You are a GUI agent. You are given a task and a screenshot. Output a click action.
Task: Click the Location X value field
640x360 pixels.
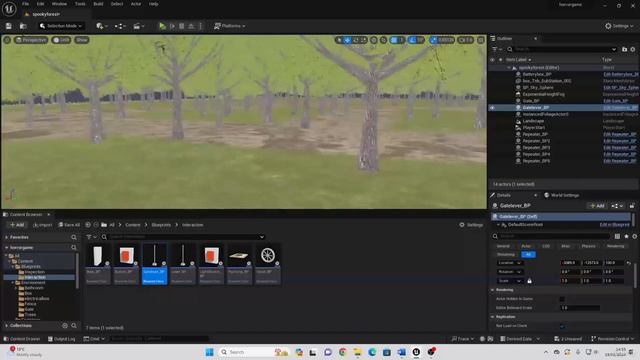click(x=569, y=263)
